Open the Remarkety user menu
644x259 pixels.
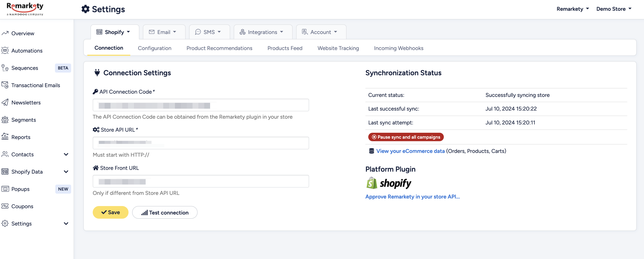pyautogui.click(x=572, y=9)
